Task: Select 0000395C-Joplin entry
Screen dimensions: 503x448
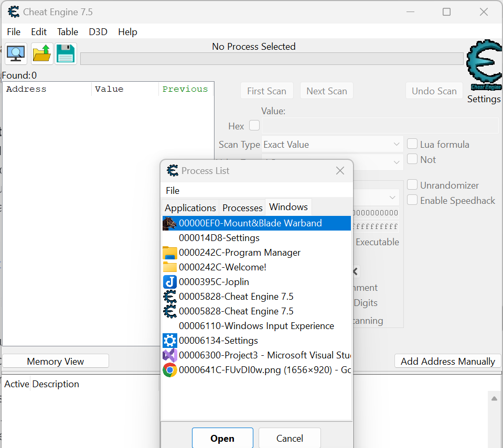Action: (256, 282)
